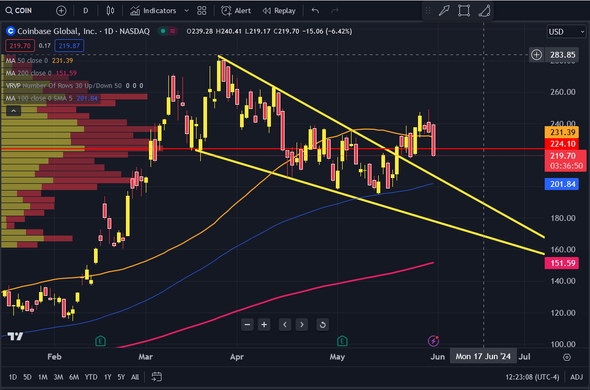Click the blue 219.87 buy price button
This screenshot has width=590, height=390.
tap(69, 46)
